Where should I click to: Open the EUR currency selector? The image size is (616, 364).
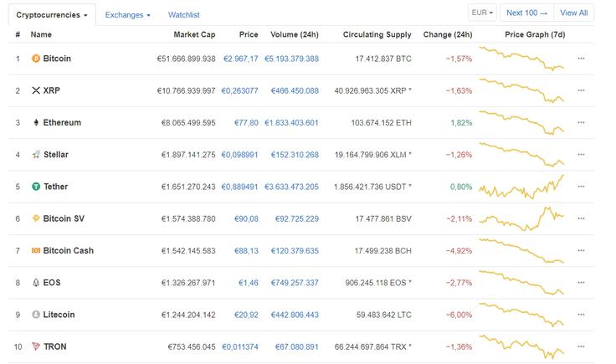pyautogui.click(x=482, y=13)
